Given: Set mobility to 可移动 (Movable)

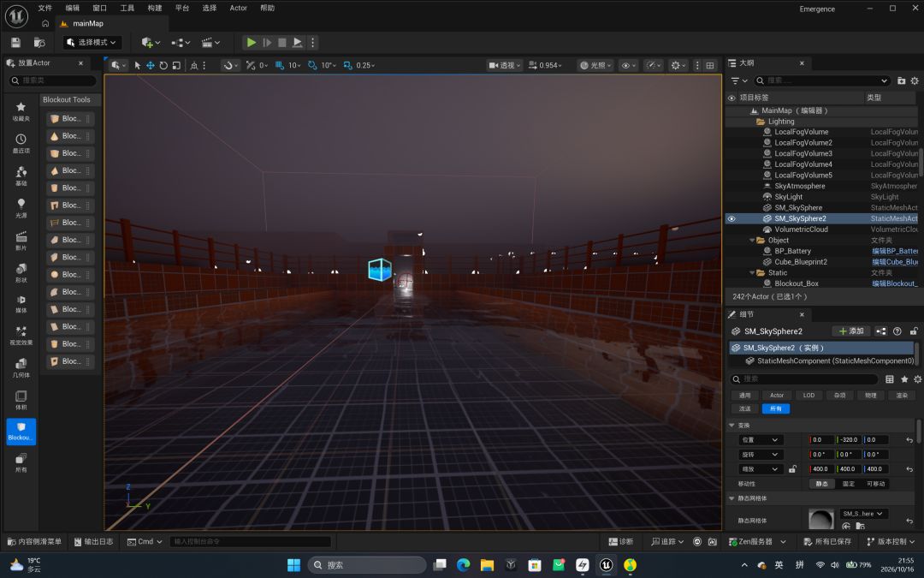Looking at the screenshot, I should [876, 484].
